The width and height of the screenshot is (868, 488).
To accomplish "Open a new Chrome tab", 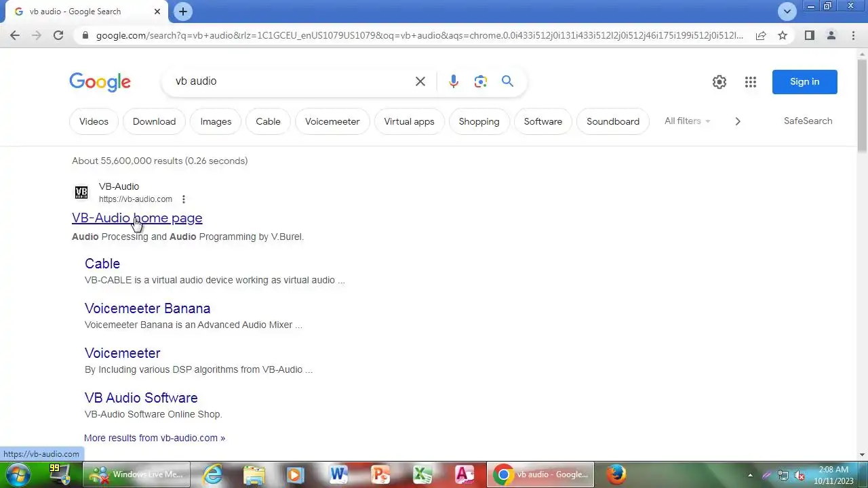I will 183,12.
